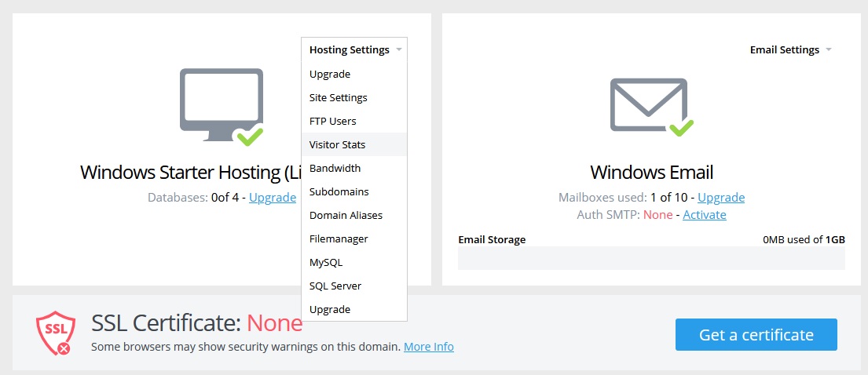The height and width of the screenshot is (375, 868).
Task: Open Bandwidth menu item
Action: 354,168
